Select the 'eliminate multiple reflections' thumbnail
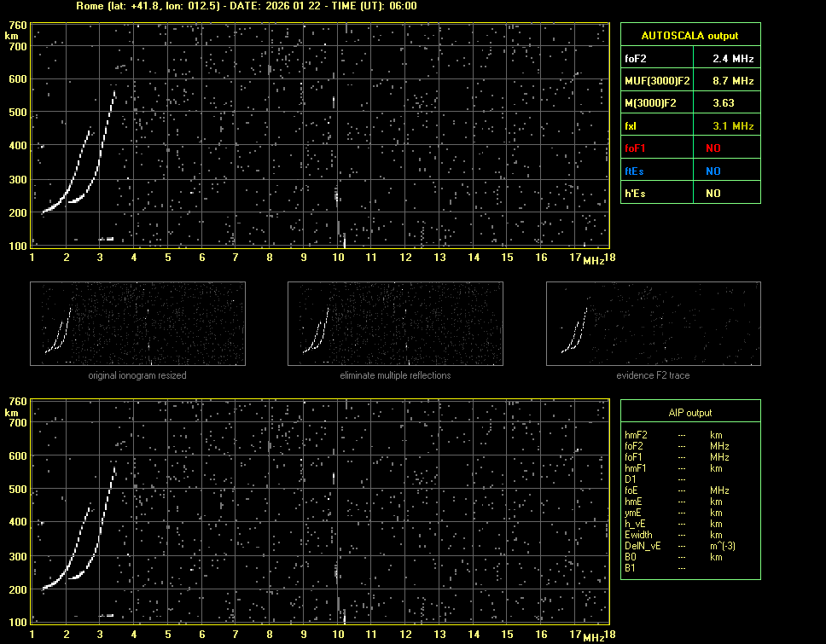 pos(395,323)
